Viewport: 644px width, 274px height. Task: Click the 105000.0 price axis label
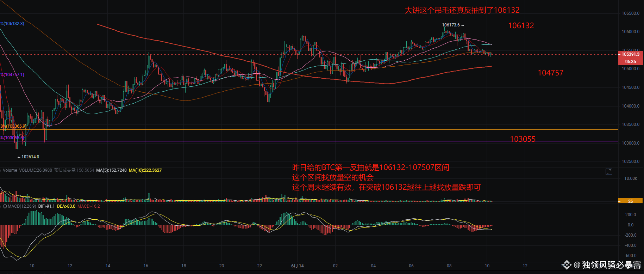click(x=631, y=69)
